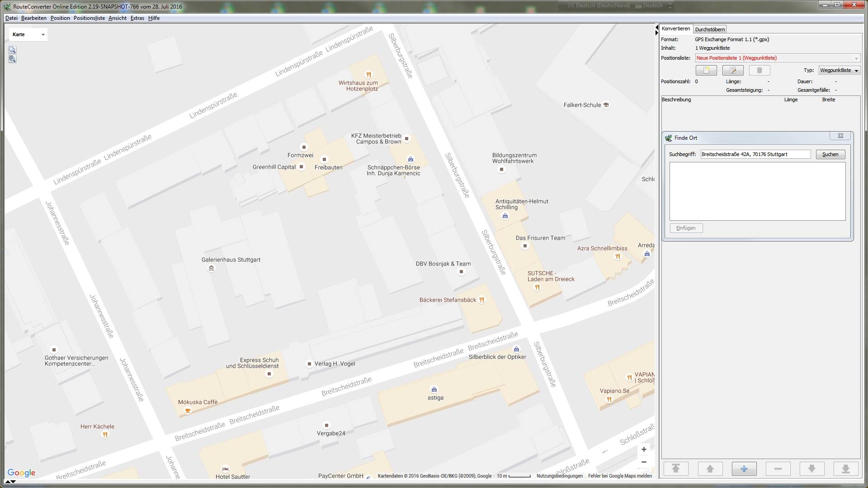Zoom in the map with plus control

[644, 450]
